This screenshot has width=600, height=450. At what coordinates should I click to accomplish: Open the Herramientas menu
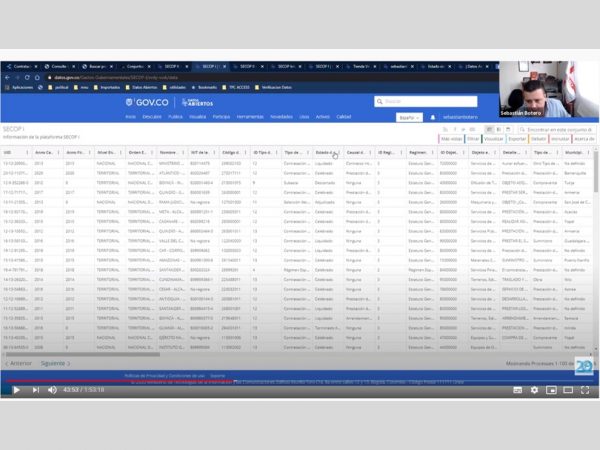pos(250,117)
